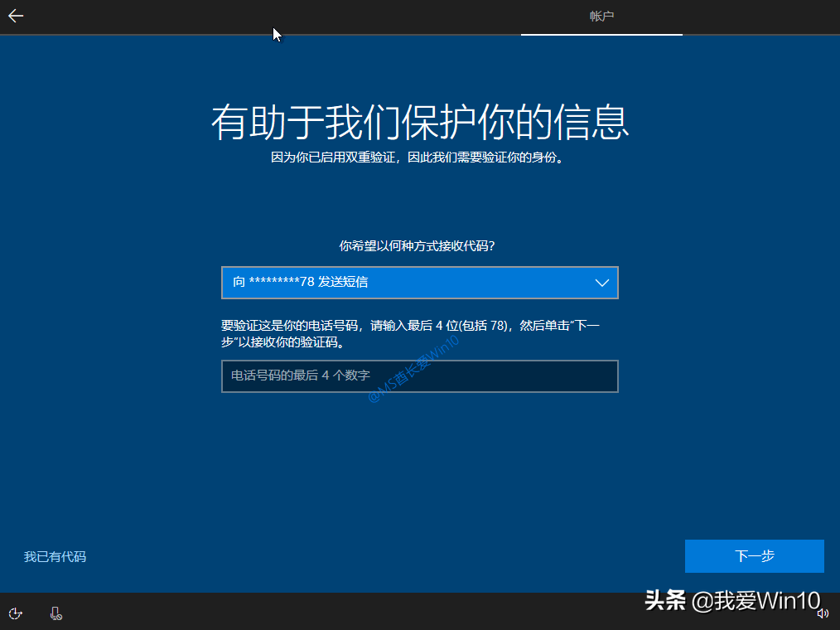Viewport: 840px width, 630px height.
Task: Open the "我已有代码" link
Action: pyautogui.click(x=54, y=556)
